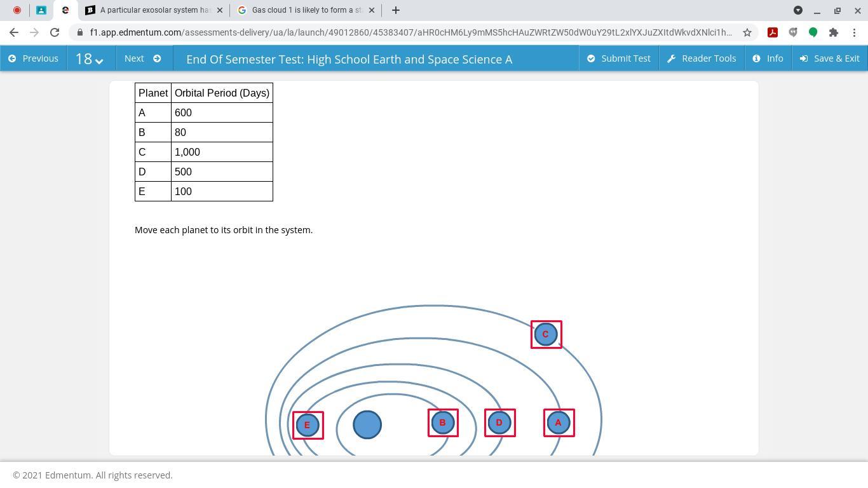Click the test title "End Of Semester Test"
This screenshot has width=868, height=488.
click(x=349, y=59)
